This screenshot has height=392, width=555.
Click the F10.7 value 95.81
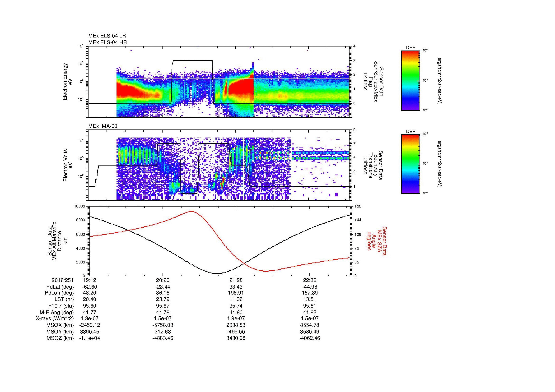[310, 306]
